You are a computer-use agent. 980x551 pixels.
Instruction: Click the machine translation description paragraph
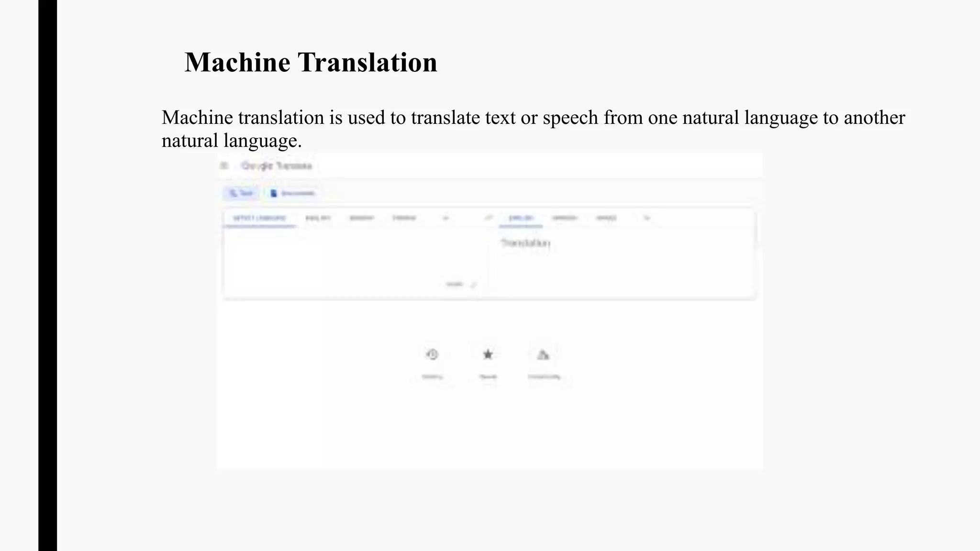tap(533, 129)
